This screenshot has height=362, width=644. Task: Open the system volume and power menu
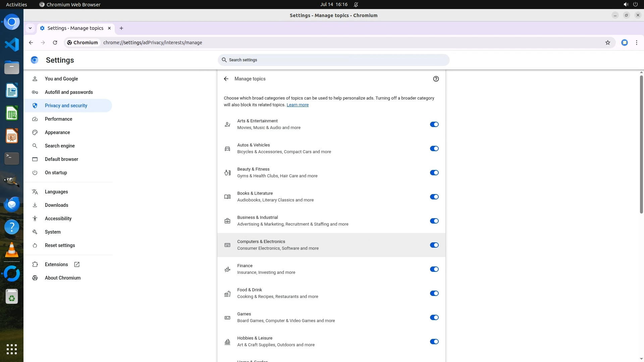[x=630, y=4]
